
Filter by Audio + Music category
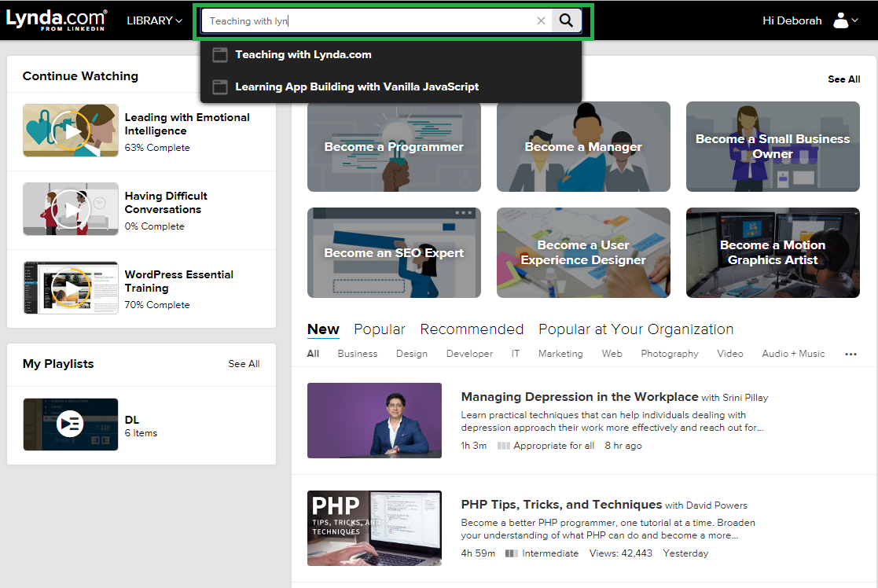tap(793, 354)
